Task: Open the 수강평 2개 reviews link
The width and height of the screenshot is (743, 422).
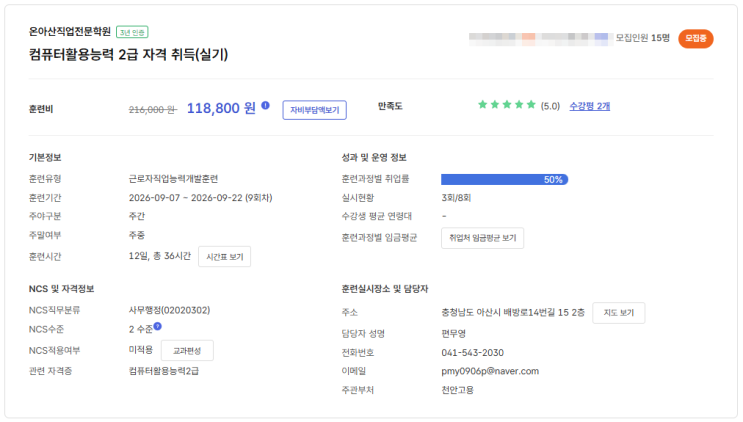Action: pyautogui.click(x=589, y=106)
